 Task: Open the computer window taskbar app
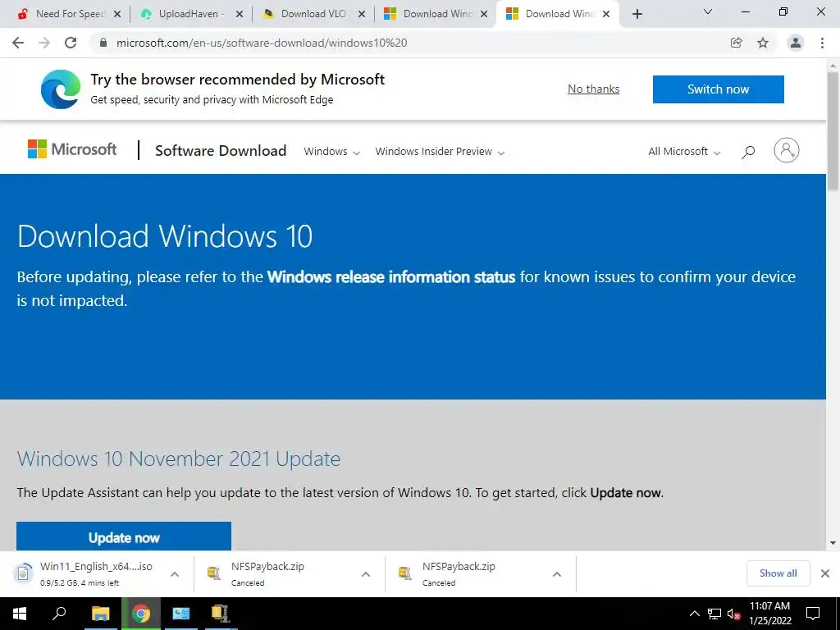[x=181, y=614]
